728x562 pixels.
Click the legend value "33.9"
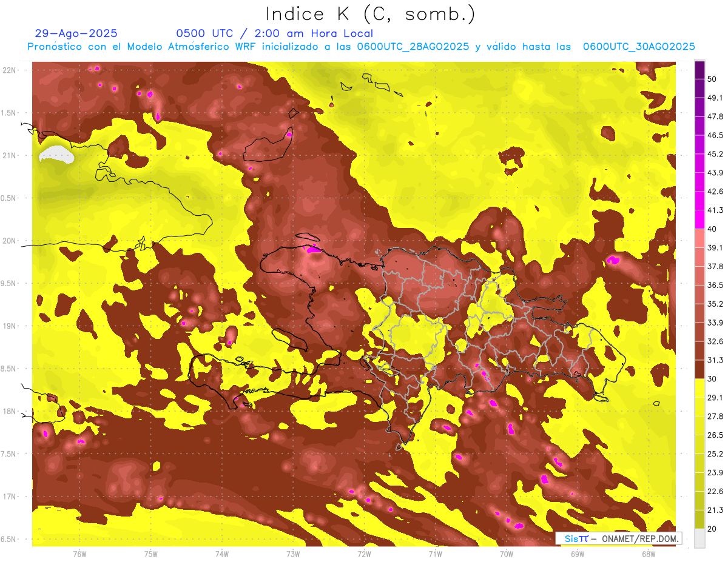pyautogui.click(x=715, y=323)
